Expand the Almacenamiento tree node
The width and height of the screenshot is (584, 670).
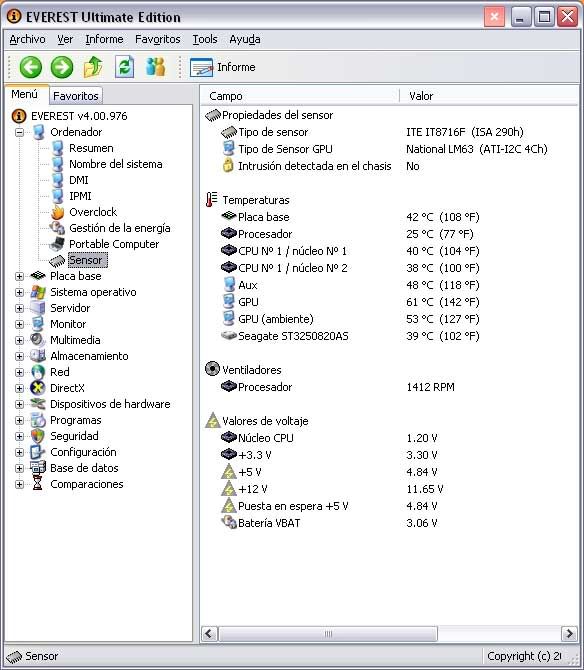(19, 356)
